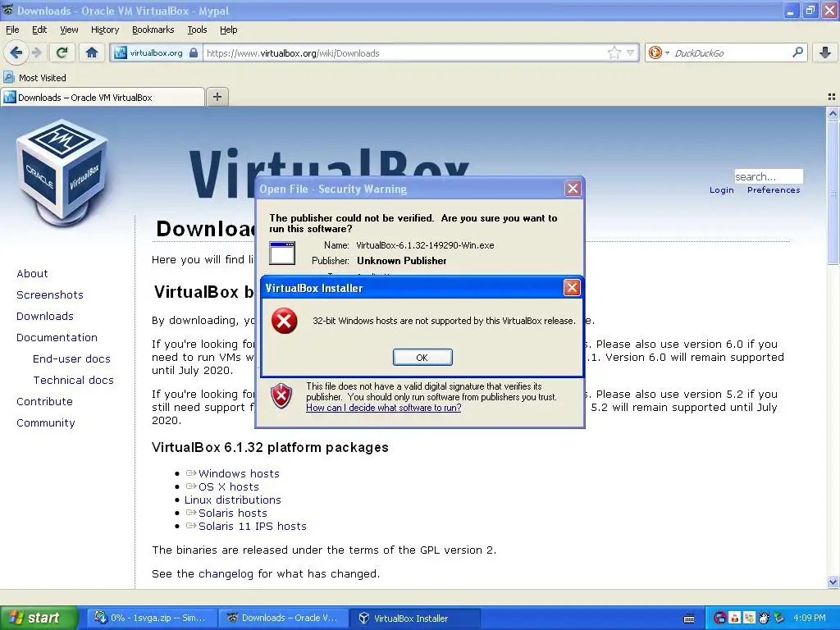
Task: Reload the page with the refresh icon
Action: click(x=62, y=52)
